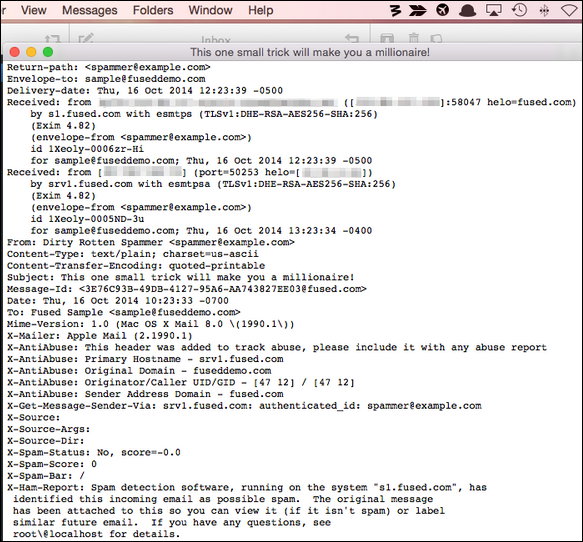Click the get-mail arrows icon in Inbox window
The image size is (583, 542).
[52, 39]
